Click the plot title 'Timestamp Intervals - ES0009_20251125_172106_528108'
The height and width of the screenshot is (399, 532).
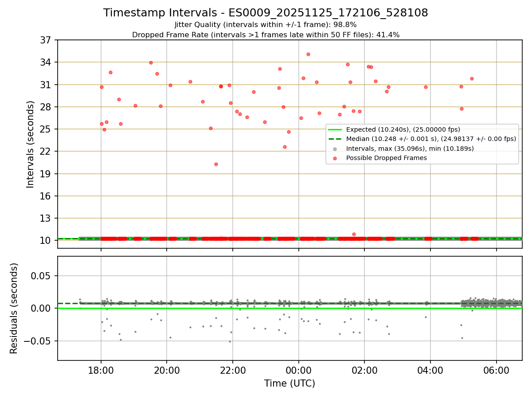(x=266, y=13)
